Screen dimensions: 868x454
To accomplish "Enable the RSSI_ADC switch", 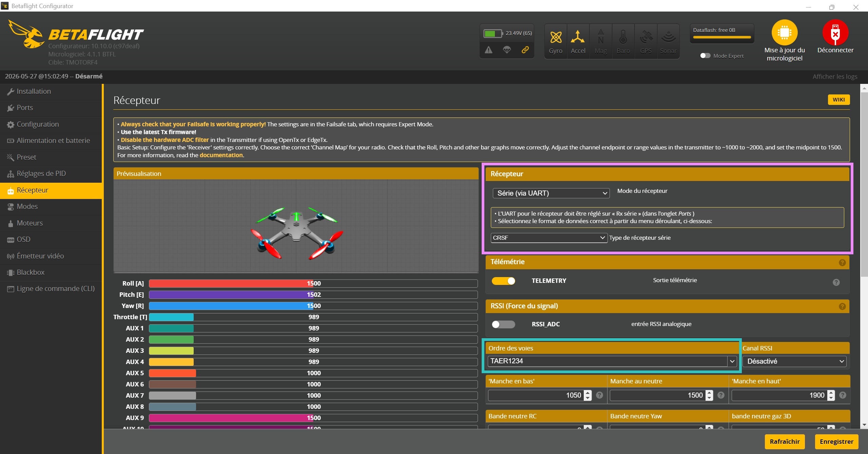I will click(503, 324).
